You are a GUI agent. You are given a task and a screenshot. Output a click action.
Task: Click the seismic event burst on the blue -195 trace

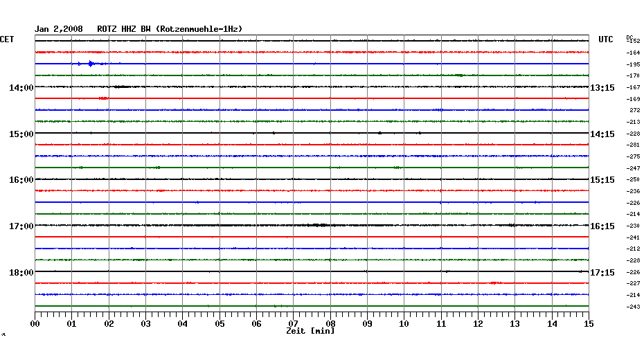[x=91, y=64]
